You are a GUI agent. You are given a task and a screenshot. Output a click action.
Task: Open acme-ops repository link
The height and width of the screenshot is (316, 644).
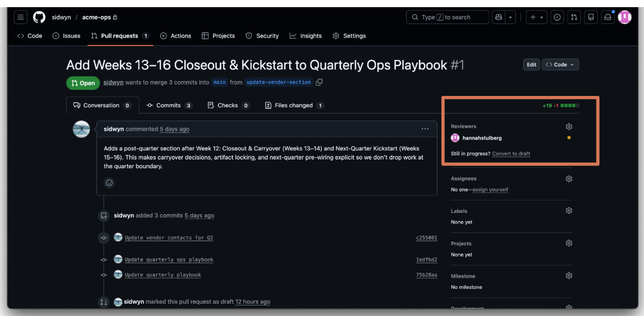pyautogui.click(x=96, y=17)
